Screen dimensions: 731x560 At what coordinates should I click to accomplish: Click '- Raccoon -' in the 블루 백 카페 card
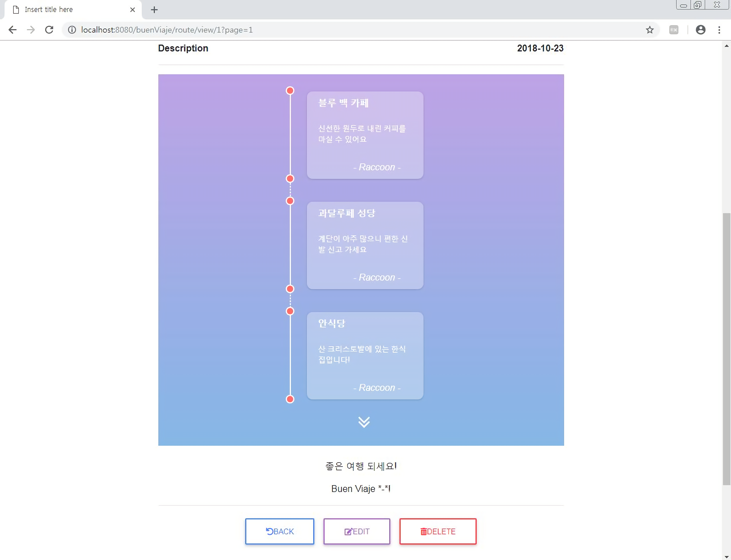click(377, 167)
